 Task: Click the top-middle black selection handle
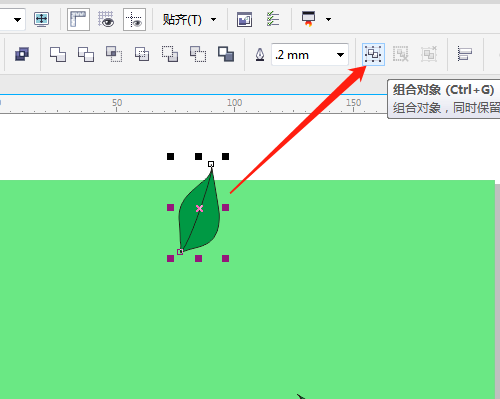(x=198, y=156)
